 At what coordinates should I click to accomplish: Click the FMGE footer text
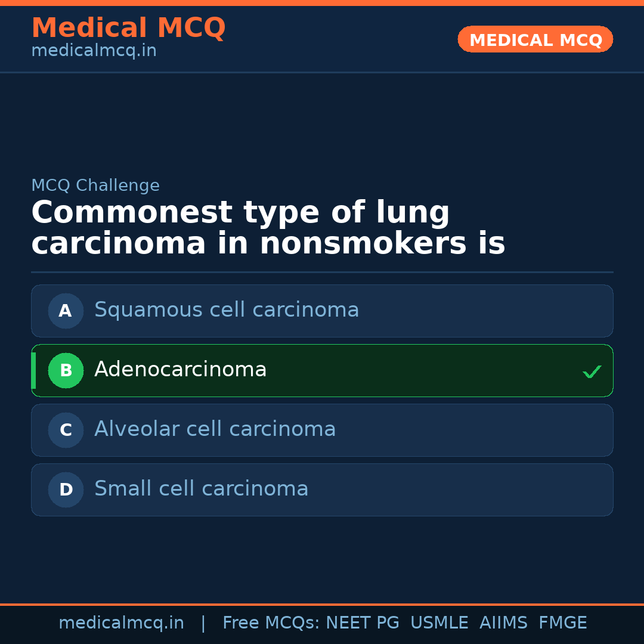click(562, 623)
